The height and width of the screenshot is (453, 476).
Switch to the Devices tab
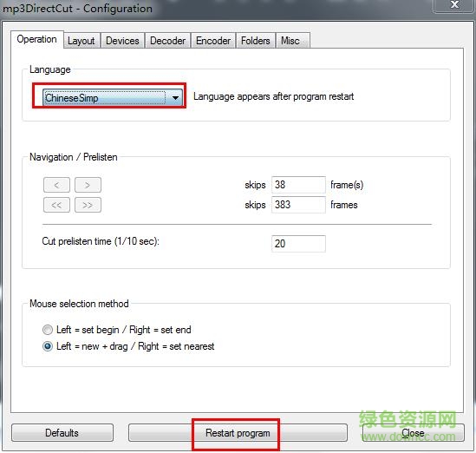click(122, 41)
